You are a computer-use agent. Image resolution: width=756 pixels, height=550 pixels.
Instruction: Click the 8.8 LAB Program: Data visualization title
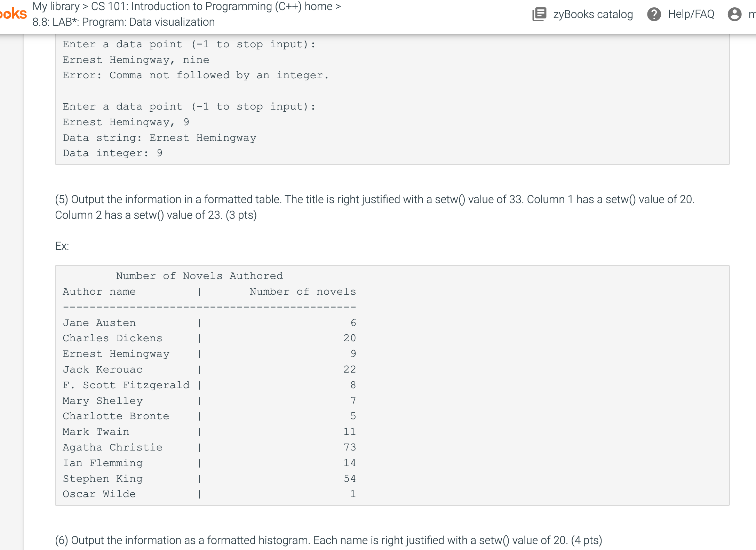coord(124,22)
